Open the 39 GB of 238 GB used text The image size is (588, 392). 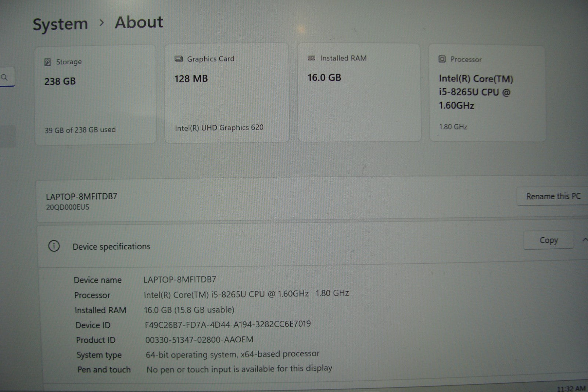coord(80,130)
